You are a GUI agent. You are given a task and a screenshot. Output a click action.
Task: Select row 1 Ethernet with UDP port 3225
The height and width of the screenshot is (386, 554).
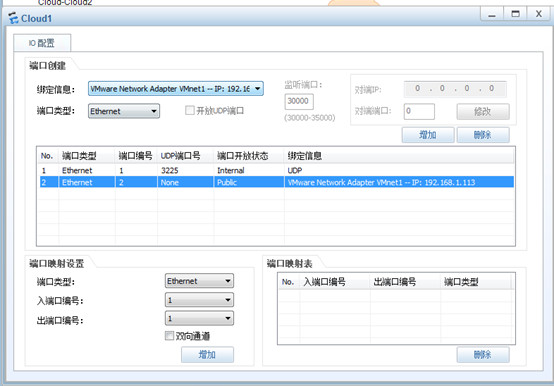(x=277, y=171)
